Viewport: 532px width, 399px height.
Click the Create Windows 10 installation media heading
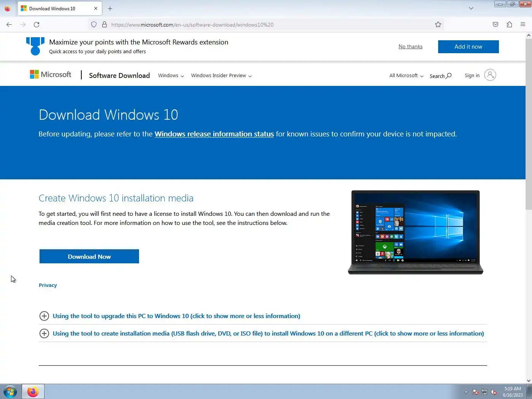(x=116, y=198)
